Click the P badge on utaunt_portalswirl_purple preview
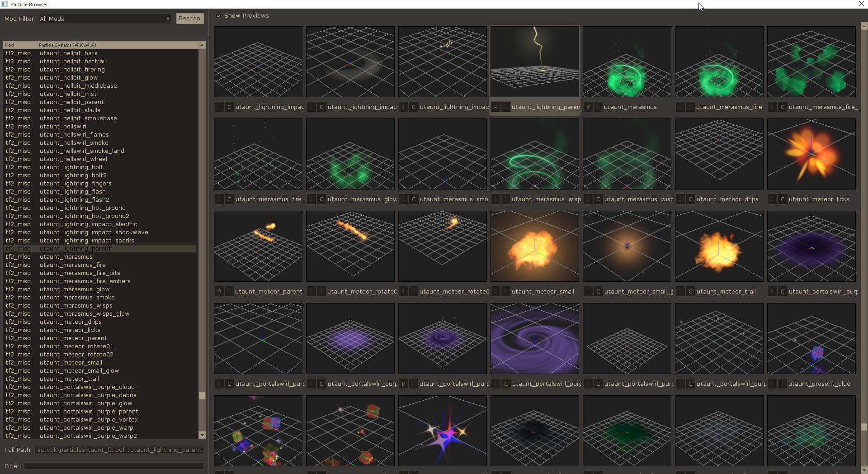 403,384
